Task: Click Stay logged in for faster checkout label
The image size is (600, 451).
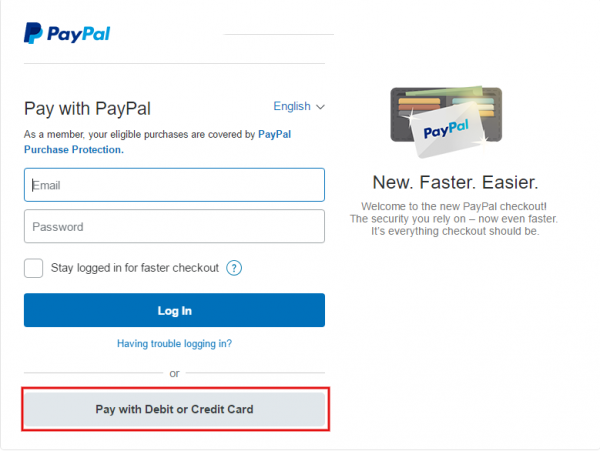Action: (135, 268)
